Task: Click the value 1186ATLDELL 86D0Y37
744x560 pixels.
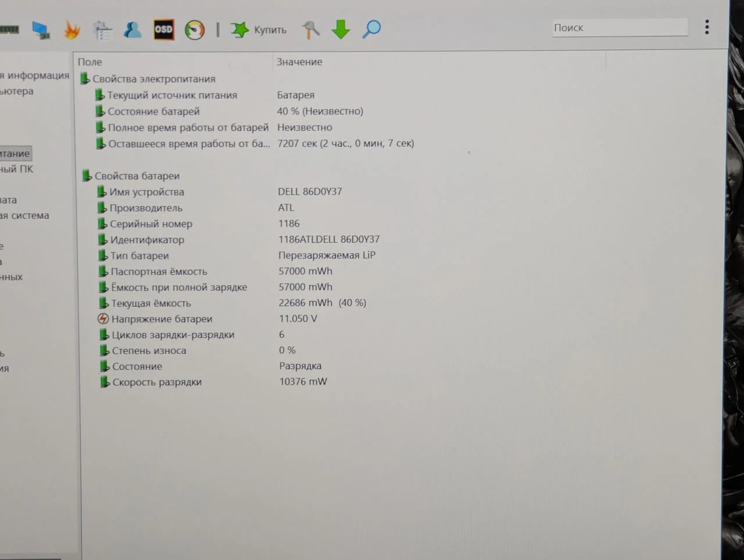Action: (x=329, y=239)
